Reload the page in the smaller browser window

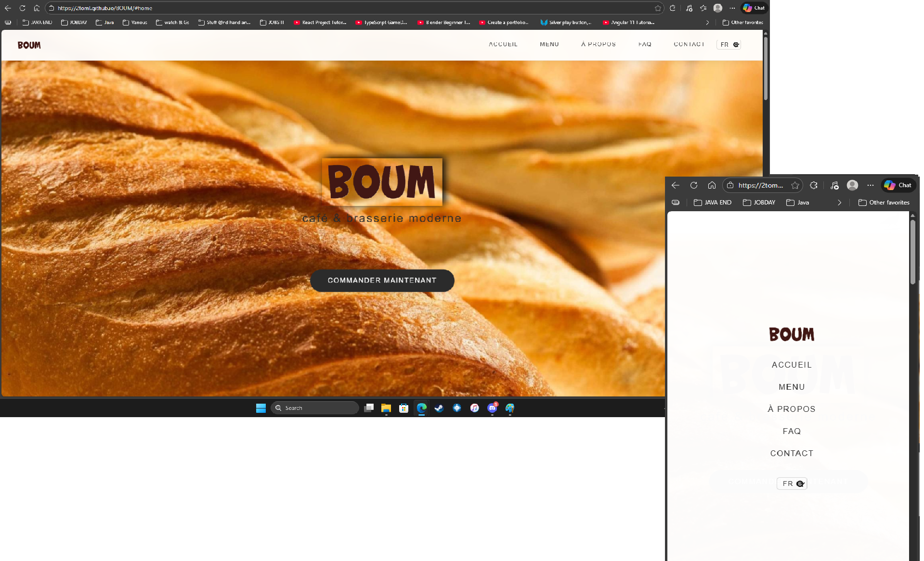pos(693,185)
